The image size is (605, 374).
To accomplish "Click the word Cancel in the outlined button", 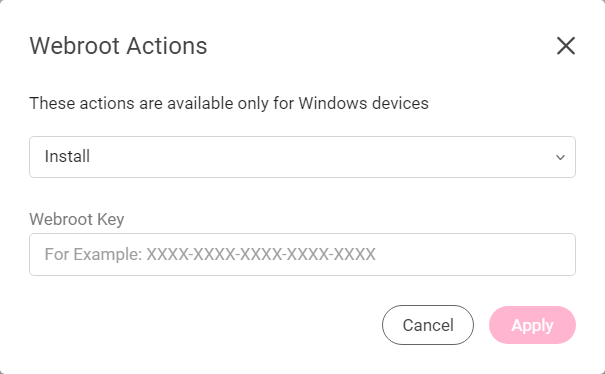I will (428, 325).
